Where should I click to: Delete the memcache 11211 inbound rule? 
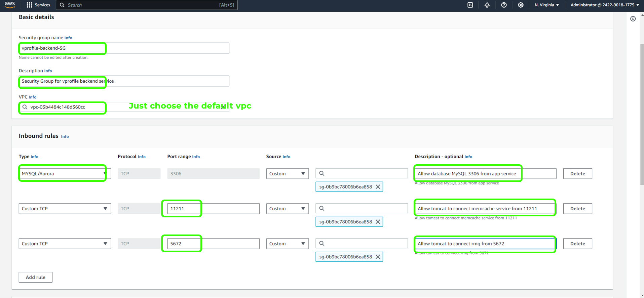pos(577,209)
